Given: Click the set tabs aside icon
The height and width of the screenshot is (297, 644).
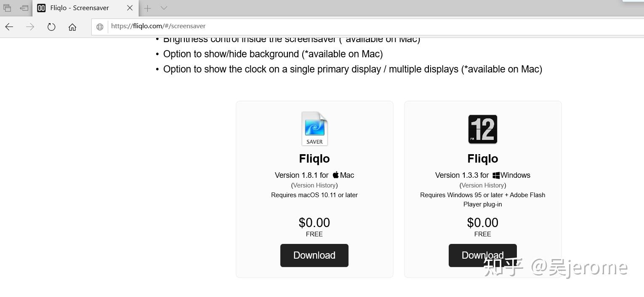Looking at the screenshot, I should point(24,8).
